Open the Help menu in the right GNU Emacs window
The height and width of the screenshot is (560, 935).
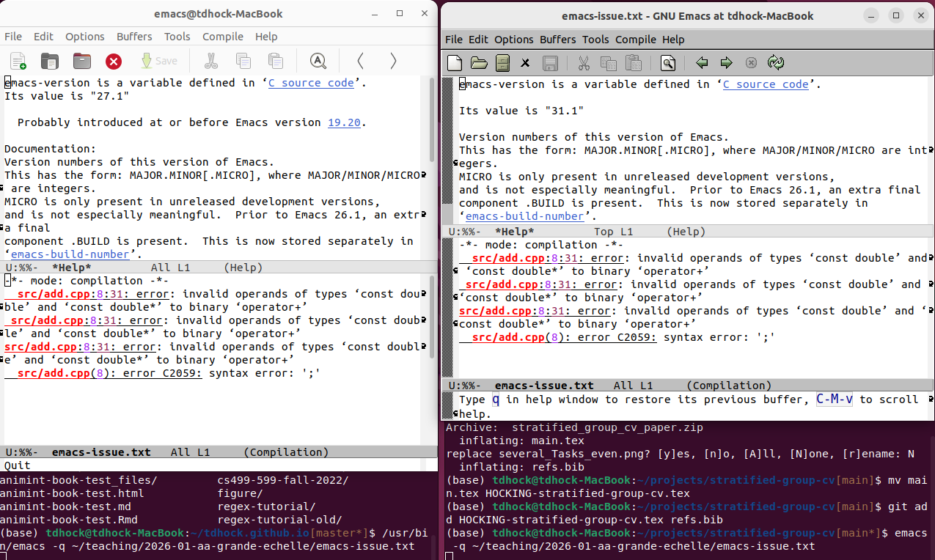click(x=673, y=40)
